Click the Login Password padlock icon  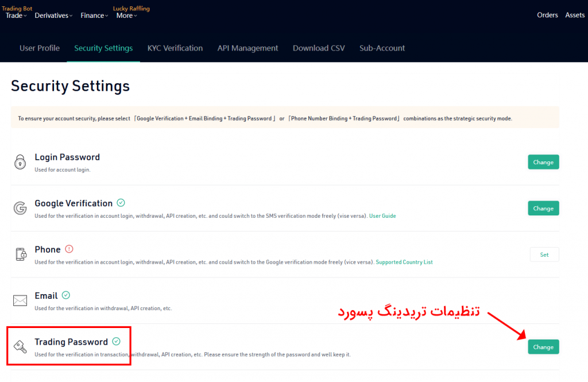(20, 162)
